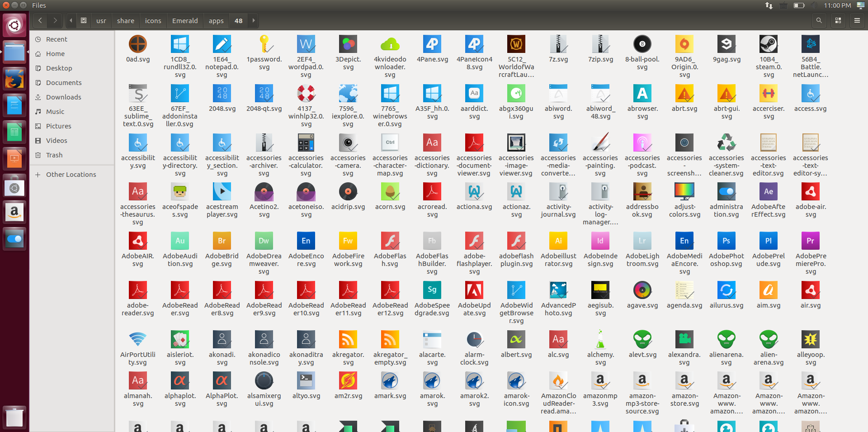The height and width of the screenshot is (432, 868).
Task: Open the battery indicator in top panel
Action: tap(799, 5)
